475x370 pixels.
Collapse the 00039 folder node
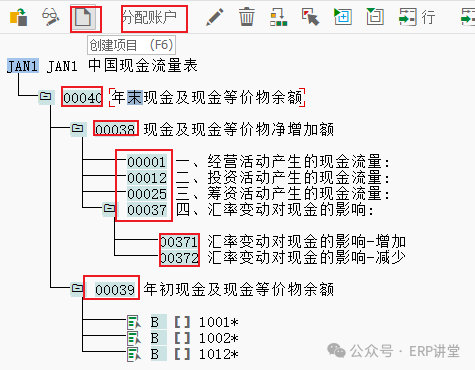pyautogui.click(x=77, y=288)
